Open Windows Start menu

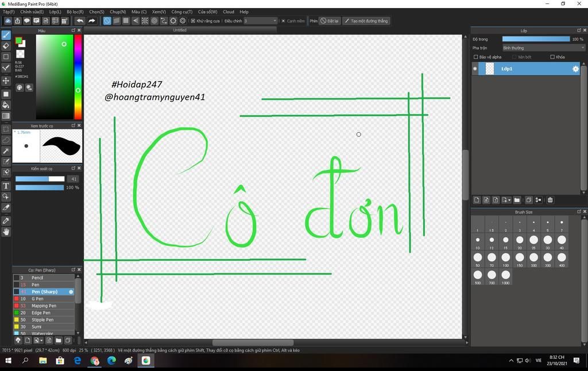pyautogui.click(x=8, y=361)
